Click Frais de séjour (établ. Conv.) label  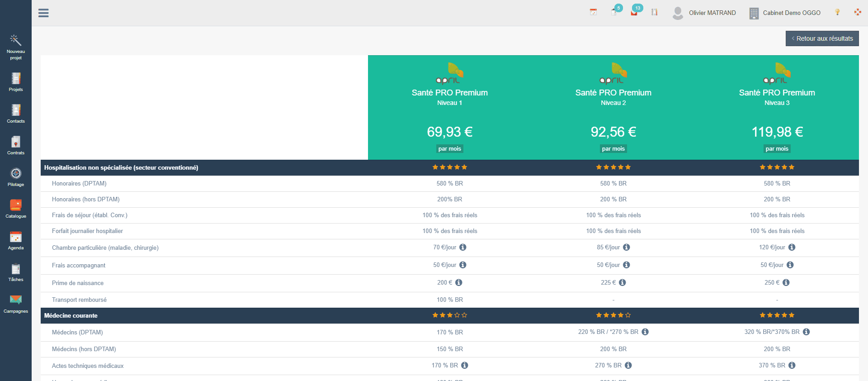(90, 215)
